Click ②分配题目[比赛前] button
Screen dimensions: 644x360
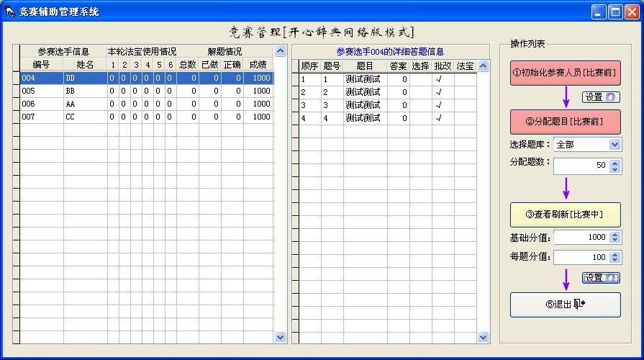(x=565, y=122)
